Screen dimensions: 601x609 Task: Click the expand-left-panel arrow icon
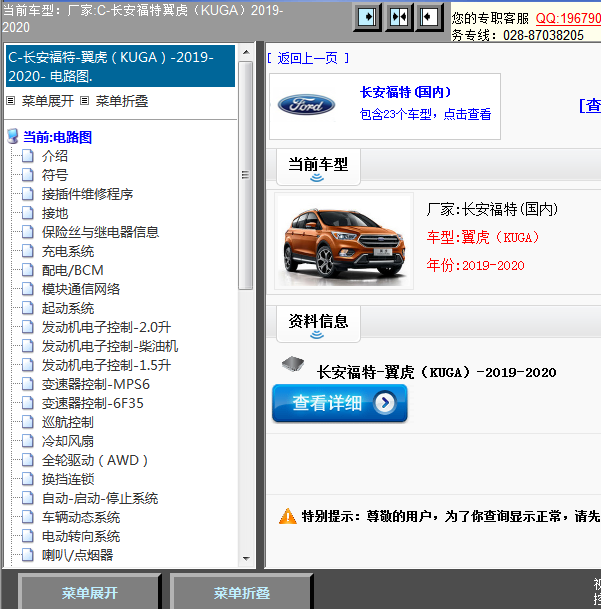(368, 17)
